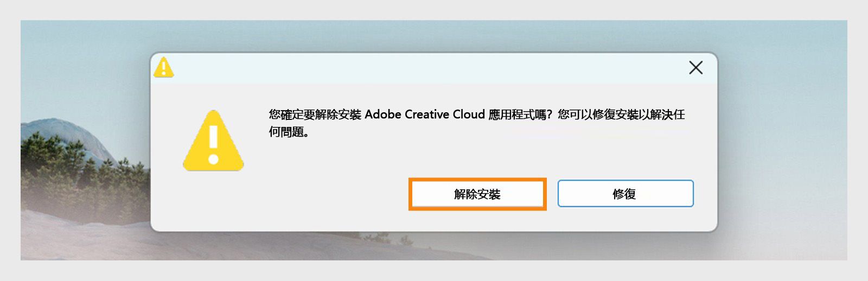Click the 解除安裝 (Uninstall) button
The width and height of the screenshot is (868, 281).
(477, 194)
